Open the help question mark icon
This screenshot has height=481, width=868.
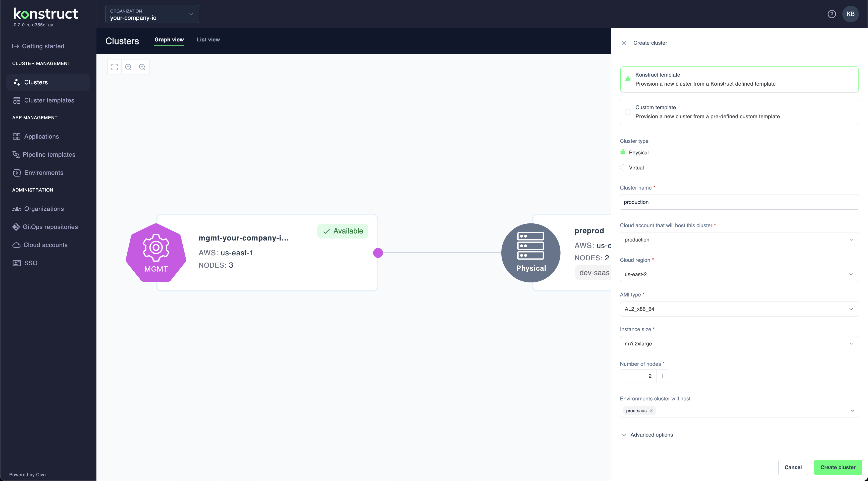[832, 14]
